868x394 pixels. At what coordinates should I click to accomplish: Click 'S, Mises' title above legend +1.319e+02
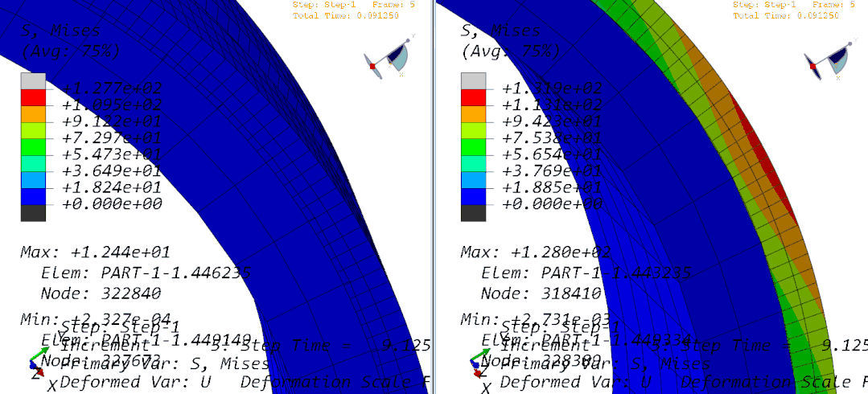[501, 31]
